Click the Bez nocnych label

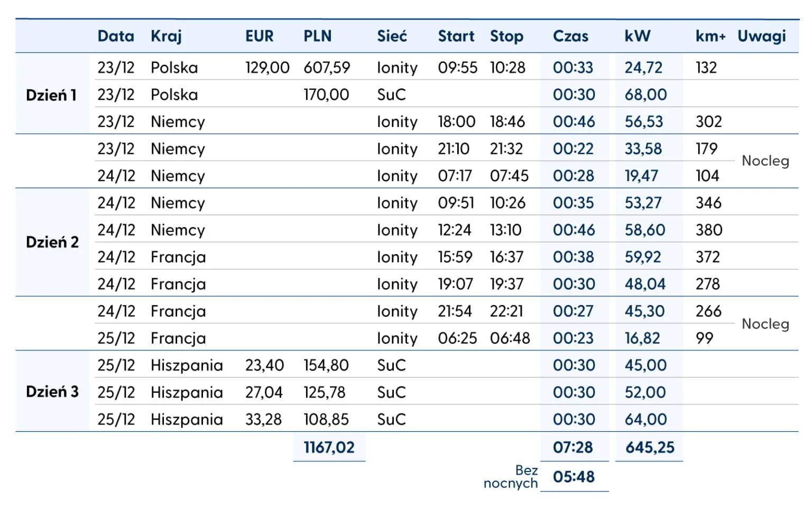pyautogui.click(x=511, y=477)
